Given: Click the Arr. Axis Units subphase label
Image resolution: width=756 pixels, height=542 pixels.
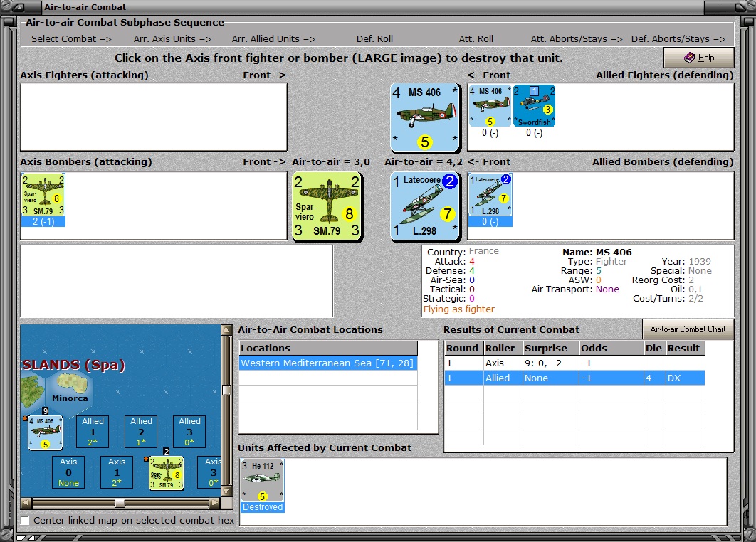Looking at the screenshot, I should pos(172,39).
